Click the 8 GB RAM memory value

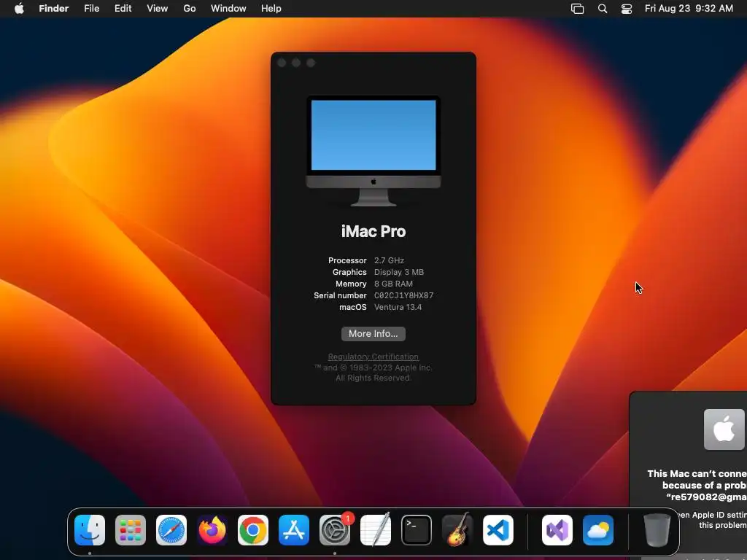coord(393,284)
